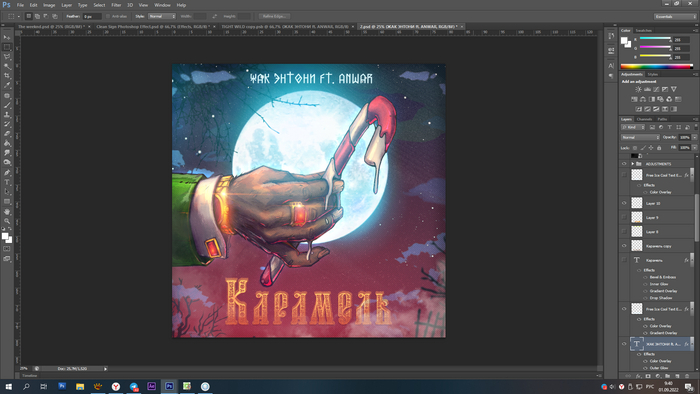Click the foreground color swatch in toolbar
Image resolution: width=700 pixels, height=394 pixels.
point(5,236)
